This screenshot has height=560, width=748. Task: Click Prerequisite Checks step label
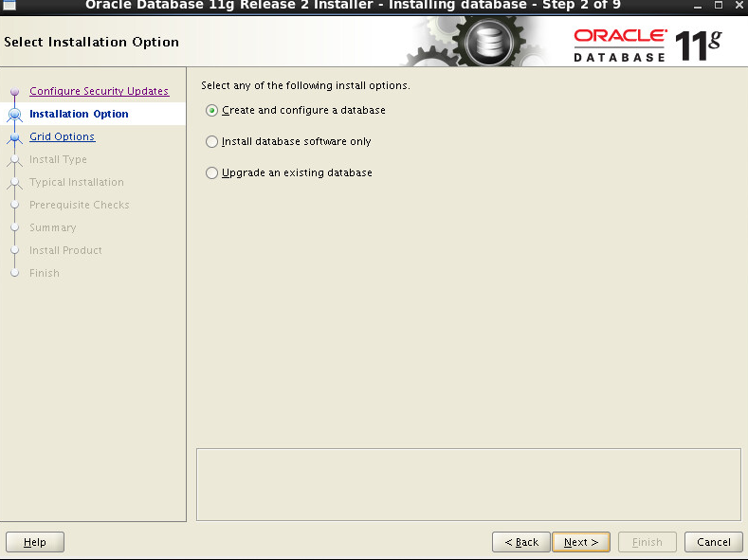point(80,205)
